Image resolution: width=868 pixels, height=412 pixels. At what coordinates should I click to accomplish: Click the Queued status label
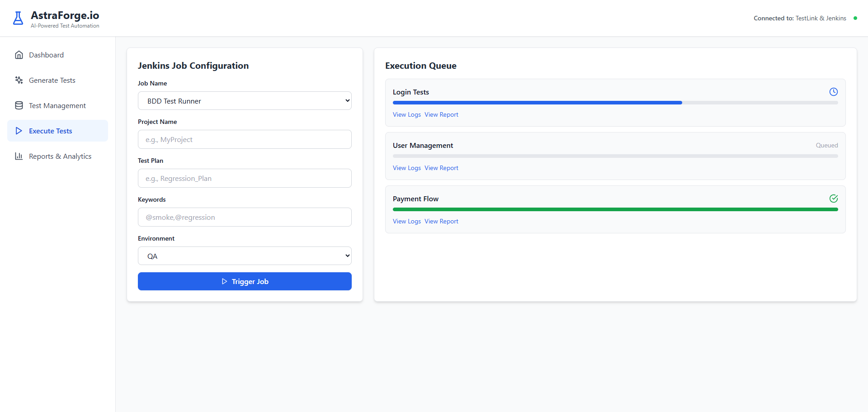(x=827, y=145)
